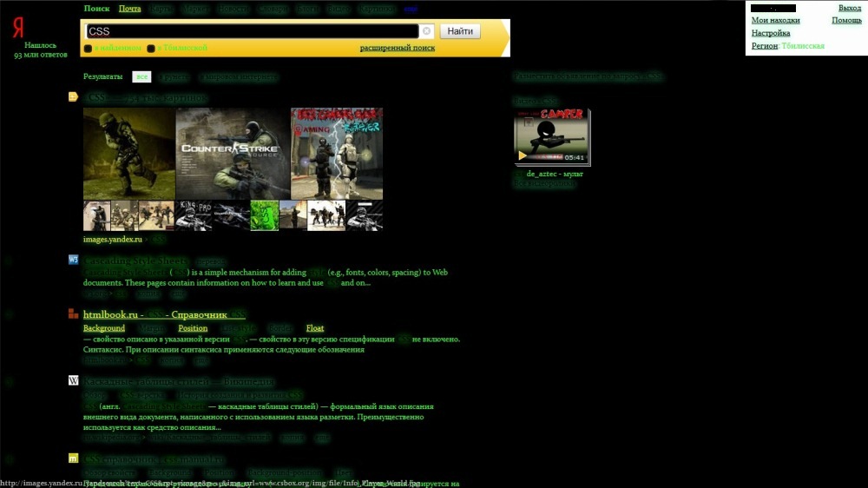This screenshot has height=488, width=868.
Task: Open the 'Настройка' settings link
Action: click(771, 33)
